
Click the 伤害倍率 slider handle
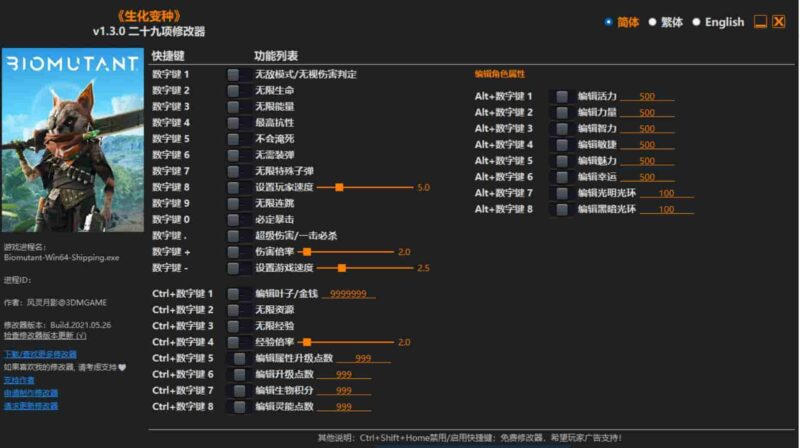(x=307, y=252)
